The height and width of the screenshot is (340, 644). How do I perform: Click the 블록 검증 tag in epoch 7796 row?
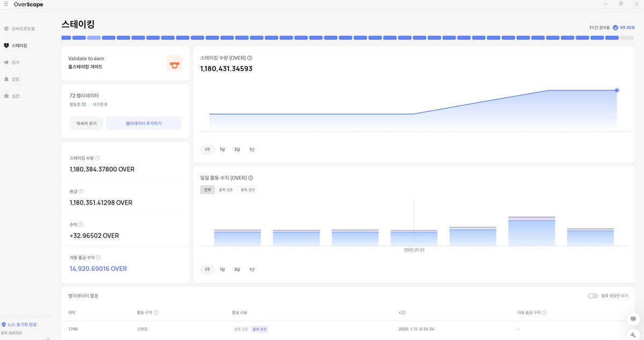(x=241, y=329)
